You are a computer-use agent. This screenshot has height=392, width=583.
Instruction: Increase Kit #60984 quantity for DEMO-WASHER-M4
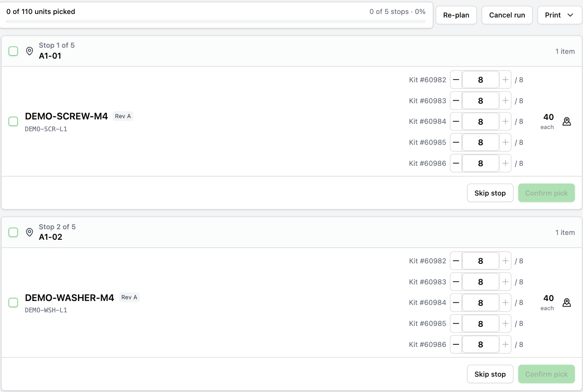505,303
